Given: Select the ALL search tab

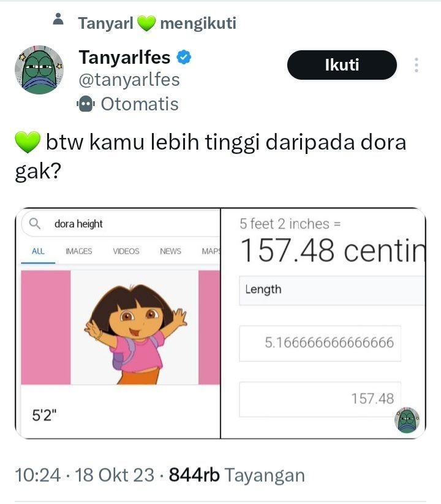Looking at the screenshot, I should tap(38, 251).
